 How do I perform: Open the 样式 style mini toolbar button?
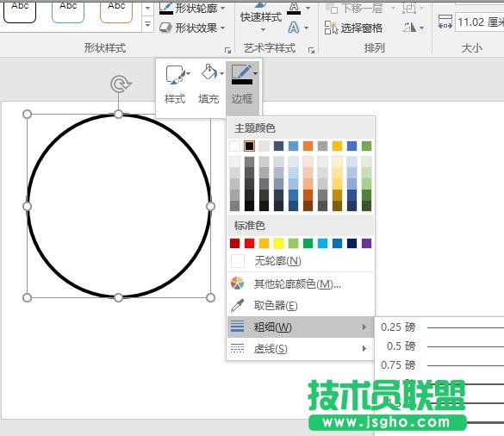coord(175,84)
